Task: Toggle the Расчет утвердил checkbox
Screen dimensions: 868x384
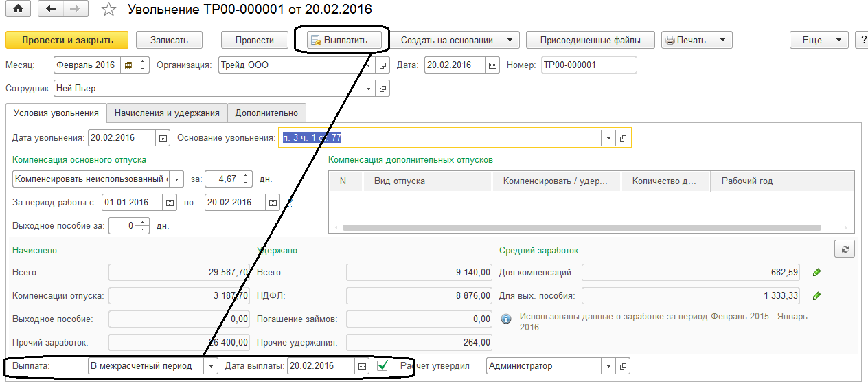Action: click(382, 366)
